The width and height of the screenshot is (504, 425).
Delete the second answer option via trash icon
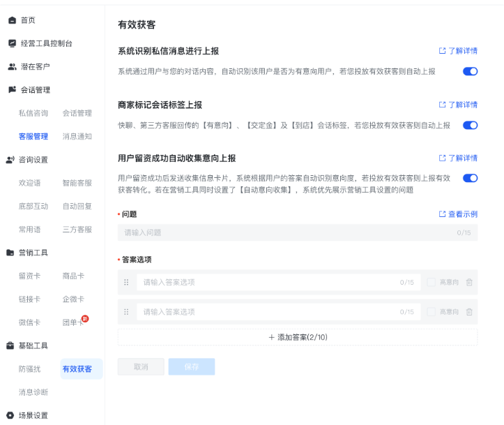click(x=469, y=312)
